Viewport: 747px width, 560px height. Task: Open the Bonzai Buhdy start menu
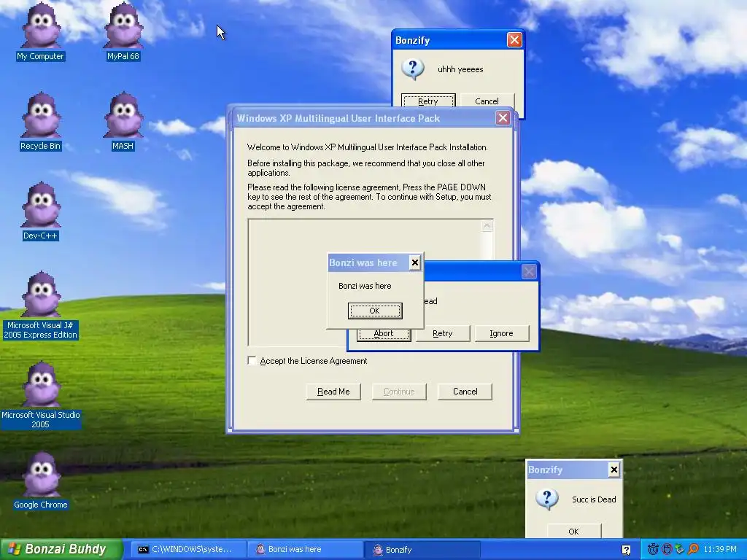(x=61, y=549)
